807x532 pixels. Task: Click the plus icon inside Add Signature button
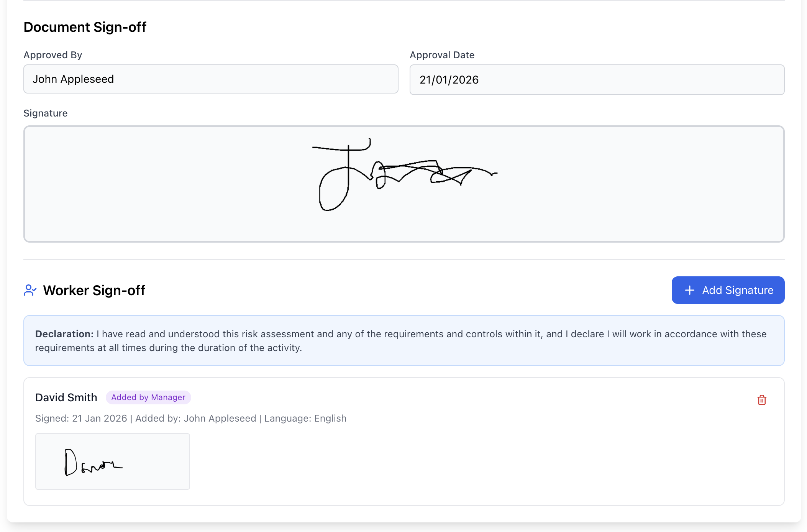click(689, 290)
